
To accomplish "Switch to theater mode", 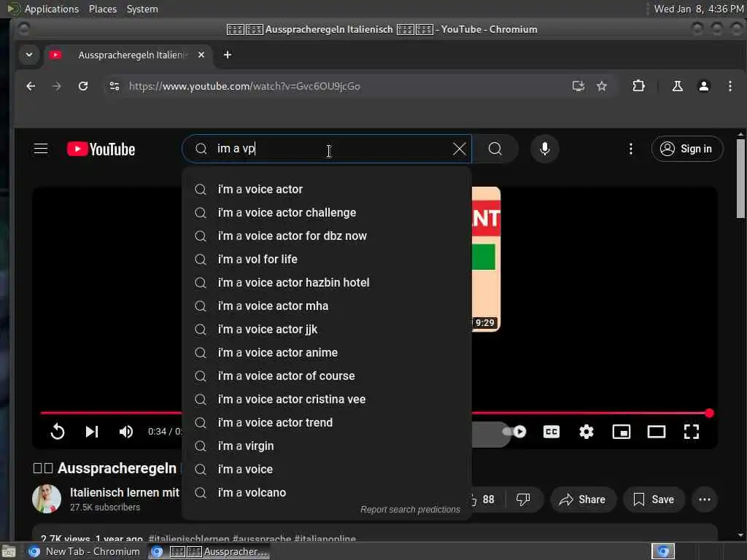I will [656, 432].
